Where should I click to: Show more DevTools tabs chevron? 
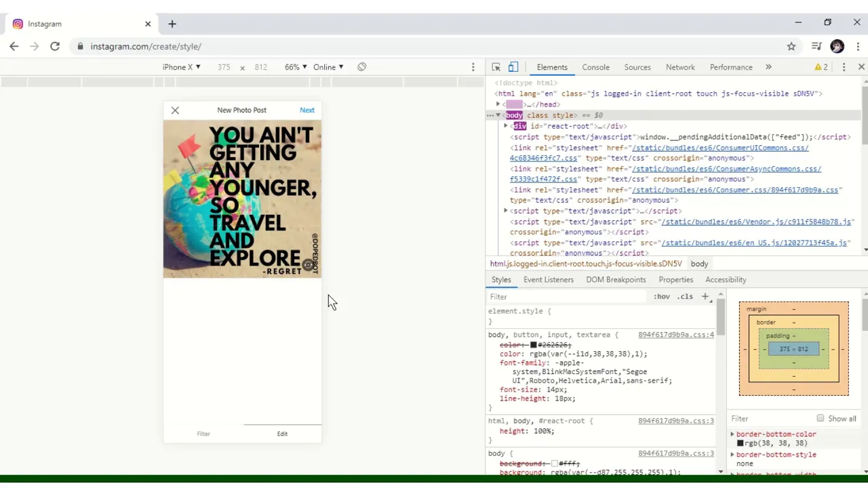(768, 67)
